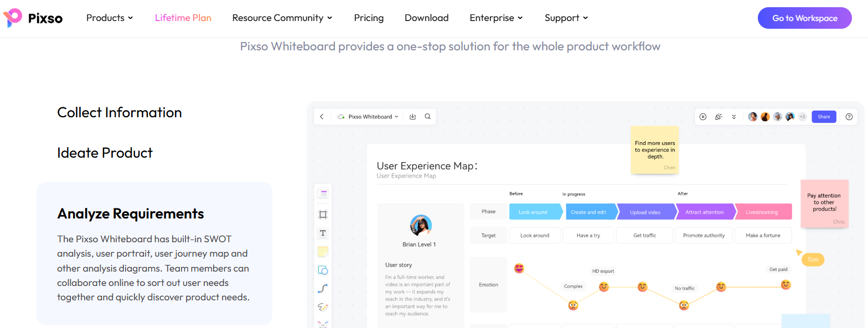Open the Download page
The height and width of the screenshot is (328, 868).
427,18
